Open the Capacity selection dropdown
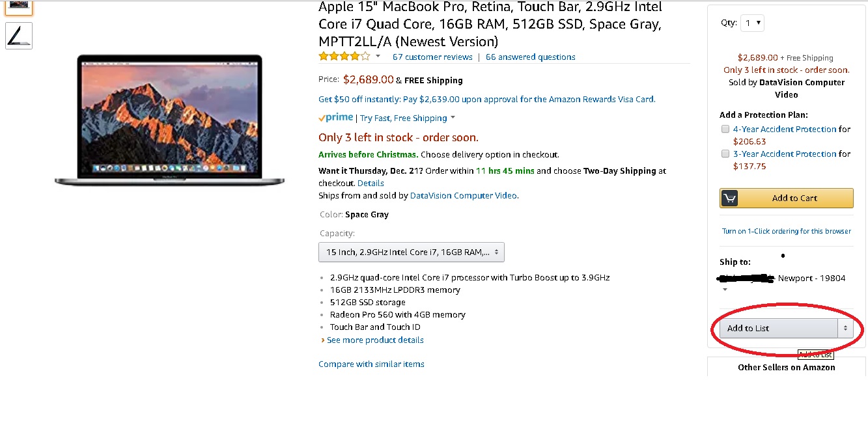Viewport: 868px width, 421px height. 411,252
